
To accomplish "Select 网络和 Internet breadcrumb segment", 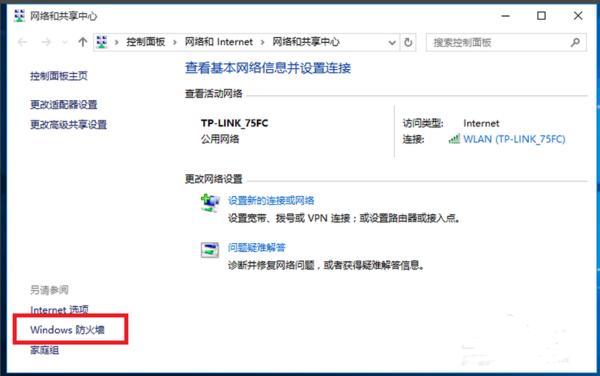I will [x=218, y=42].
